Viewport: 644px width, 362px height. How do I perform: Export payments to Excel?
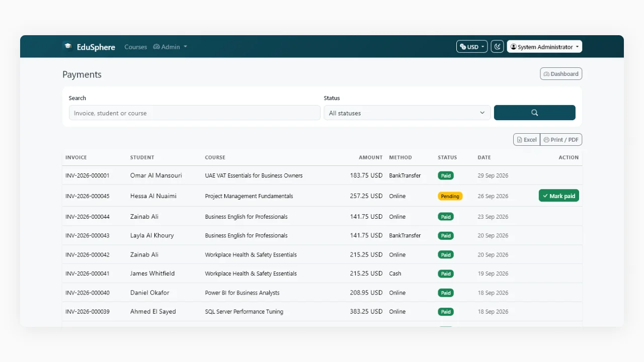coord(527,140)
